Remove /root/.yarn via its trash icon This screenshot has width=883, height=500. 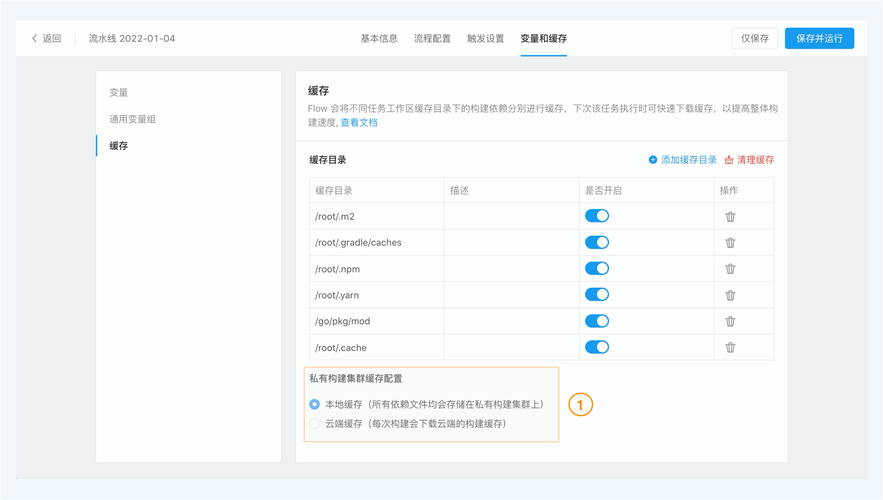point(730,295)
